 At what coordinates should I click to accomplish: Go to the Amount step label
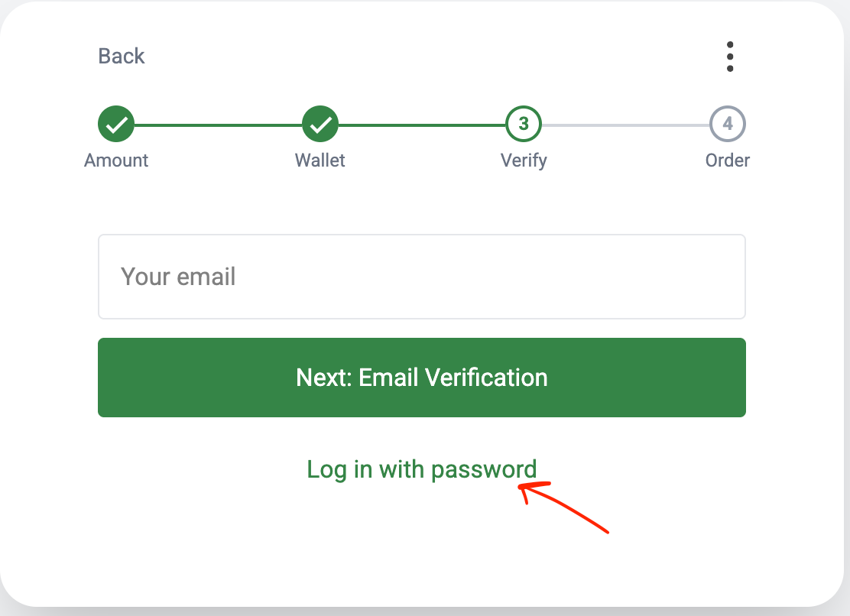(116, 160)
